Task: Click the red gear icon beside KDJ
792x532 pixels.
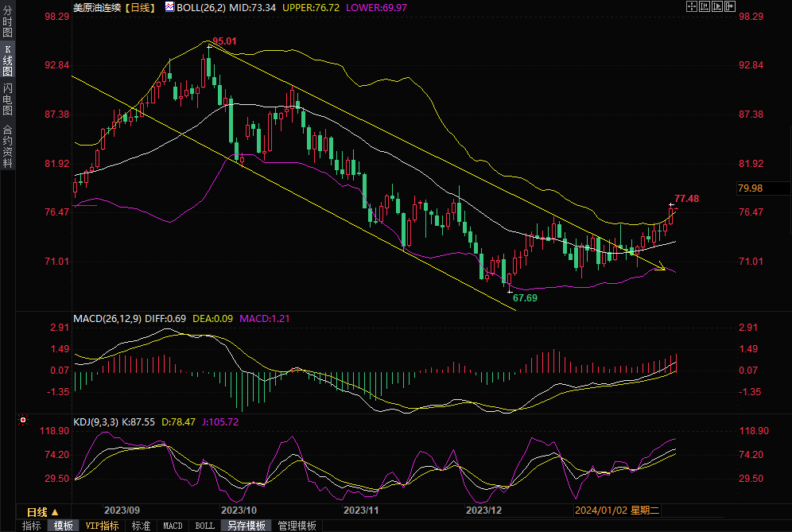Action: pos(23,420)
